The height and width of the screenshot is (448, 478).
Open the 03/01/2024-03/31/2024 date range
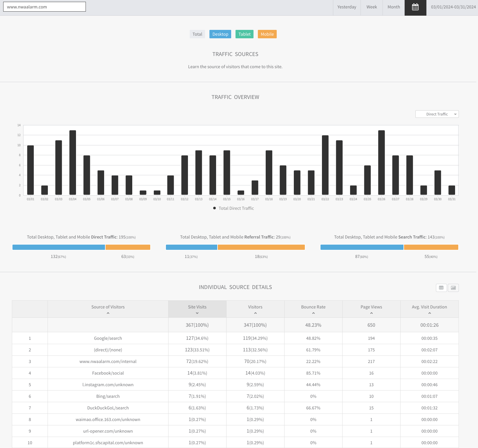pyautogui.click(x=453, y=7)
